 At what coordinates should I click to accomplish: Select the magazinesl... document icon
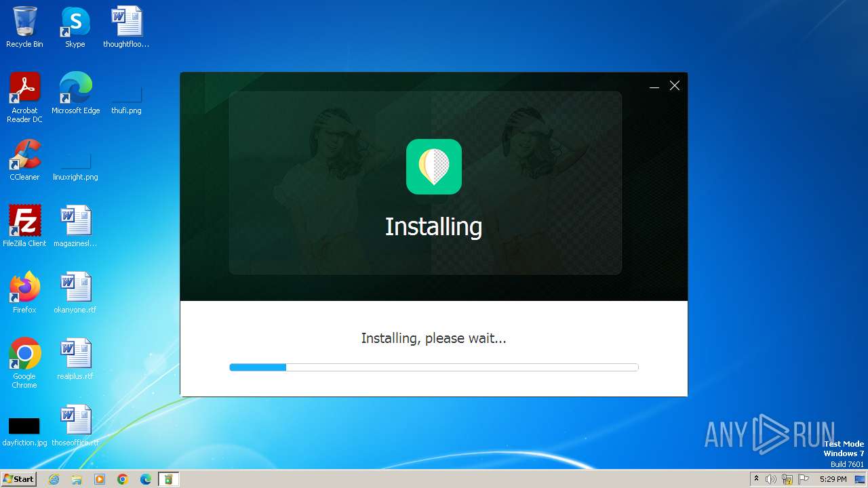point(75,226)
